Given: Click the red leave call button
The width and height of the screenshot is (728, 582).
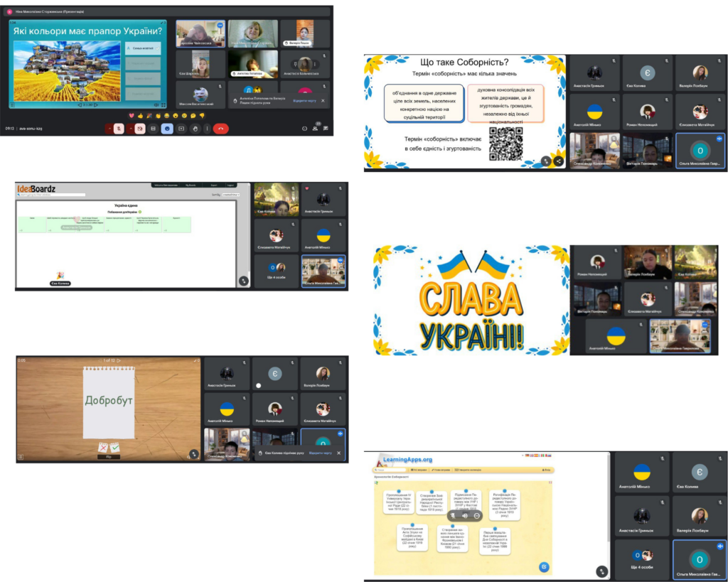Looking at the screenshot, I should click(221, 129).
